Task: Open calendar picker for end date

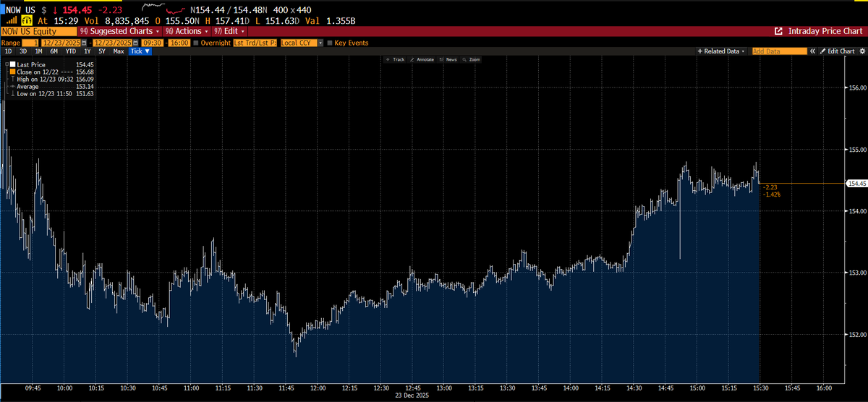Action: tap(135, 43)
